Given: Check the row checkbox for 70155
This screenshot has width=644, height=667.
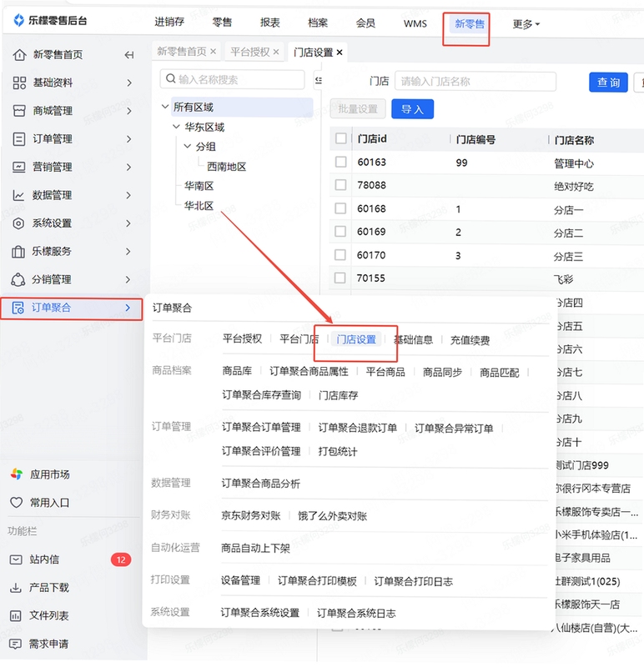Looking at the screenshot, I should coord(340,278).
